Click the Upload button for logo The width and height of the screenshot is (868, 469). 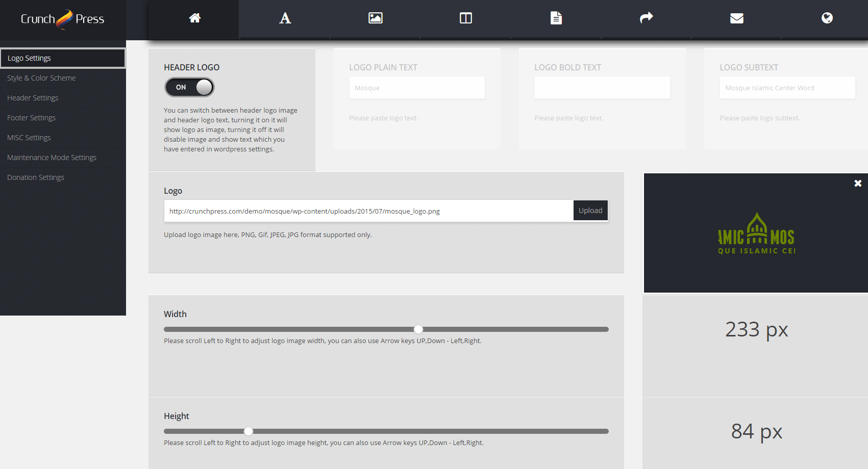(590, 211)
